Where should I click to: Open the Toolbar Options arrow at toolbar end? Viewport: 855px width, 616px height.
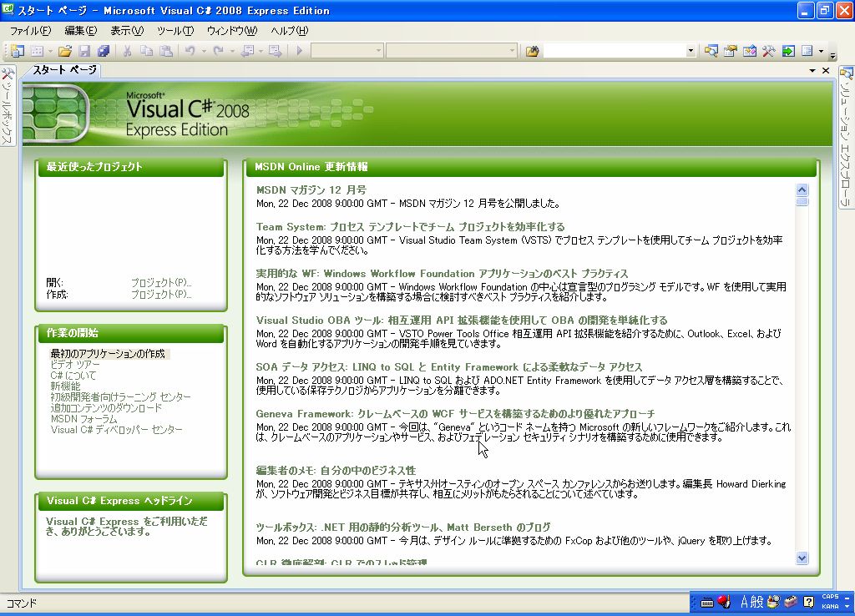832,54
